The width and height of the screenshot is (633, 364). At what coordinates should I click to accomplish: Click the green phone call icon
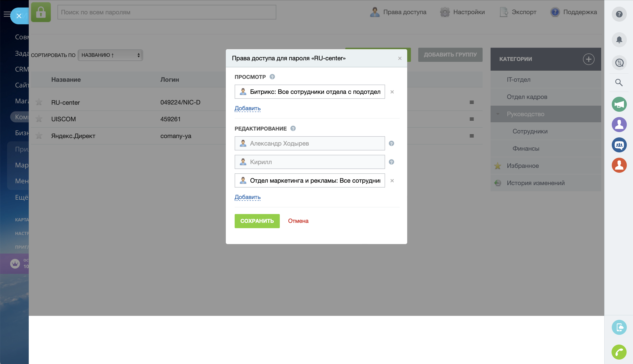click(619, 352)
